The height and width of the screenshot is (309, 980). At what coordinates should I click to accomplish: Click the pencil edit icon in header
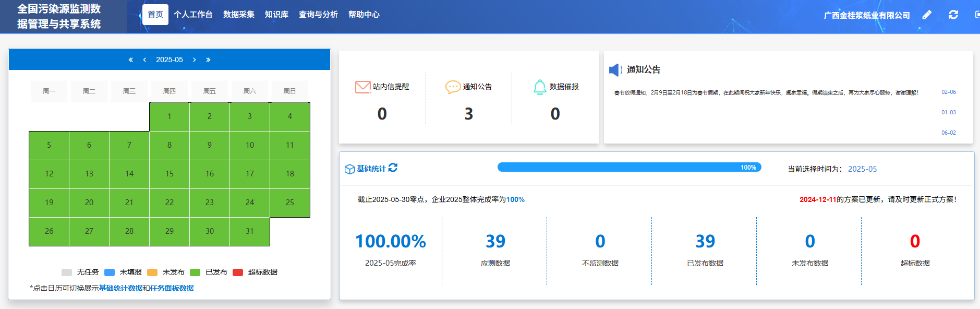coord(927,15)
